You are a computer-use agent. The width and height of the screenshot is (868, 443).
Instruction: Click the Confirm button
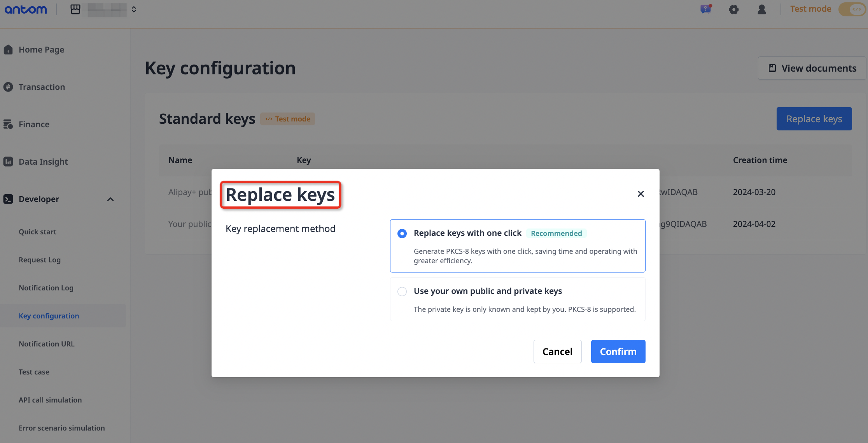click(x=618, y=352)
